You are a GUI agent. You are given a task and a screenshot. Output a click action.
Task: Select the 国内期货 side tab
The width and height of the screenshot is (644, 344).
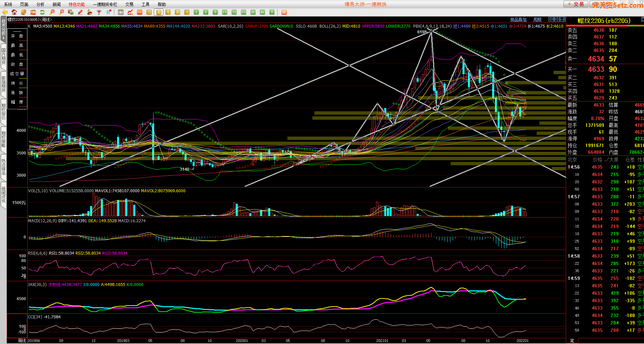[3, 56]
